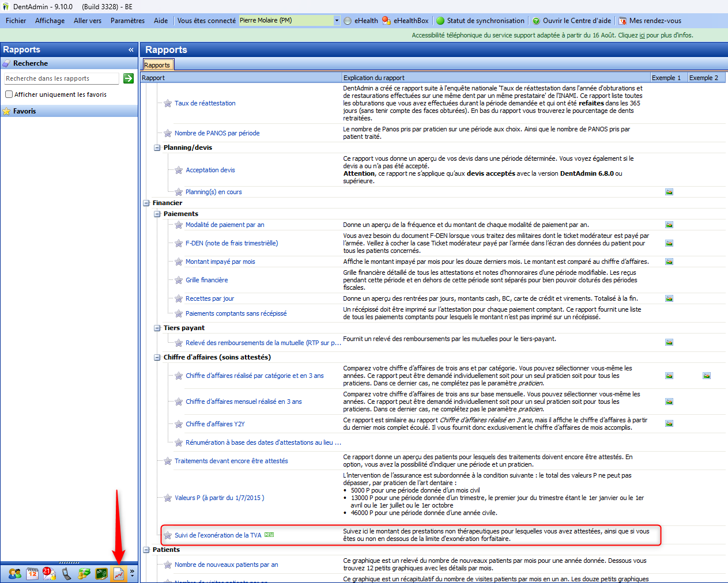Open the money and coins finance icon
The width and height of the screenshot is (728, 583).
click(84, 574)
